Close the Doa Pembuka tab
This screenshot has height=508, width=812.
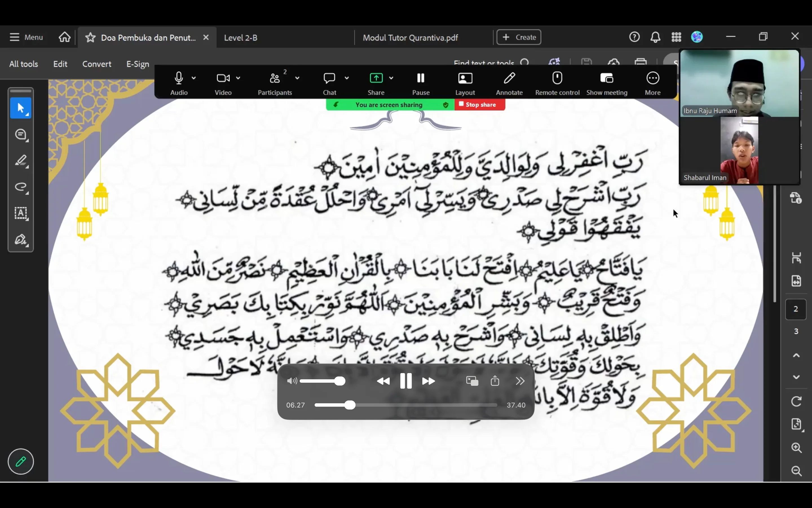pyautogui.click(x=206, y=37)
